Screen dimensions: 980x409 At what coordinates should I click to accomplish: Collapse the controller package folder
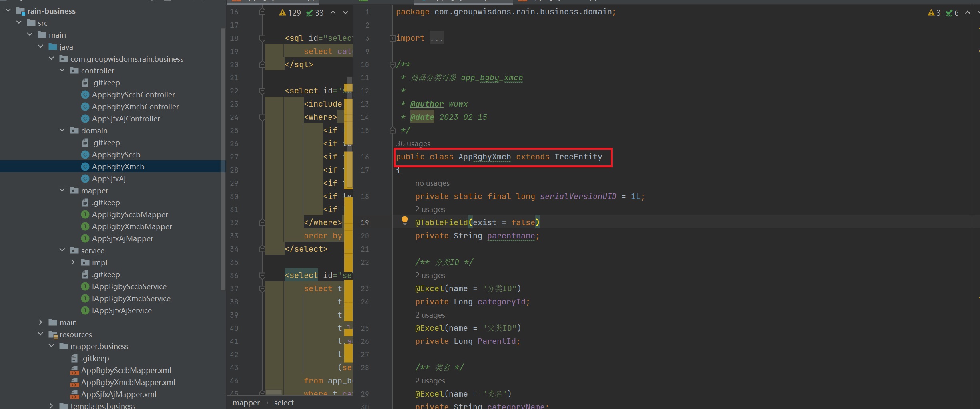(x=62, y=71)
